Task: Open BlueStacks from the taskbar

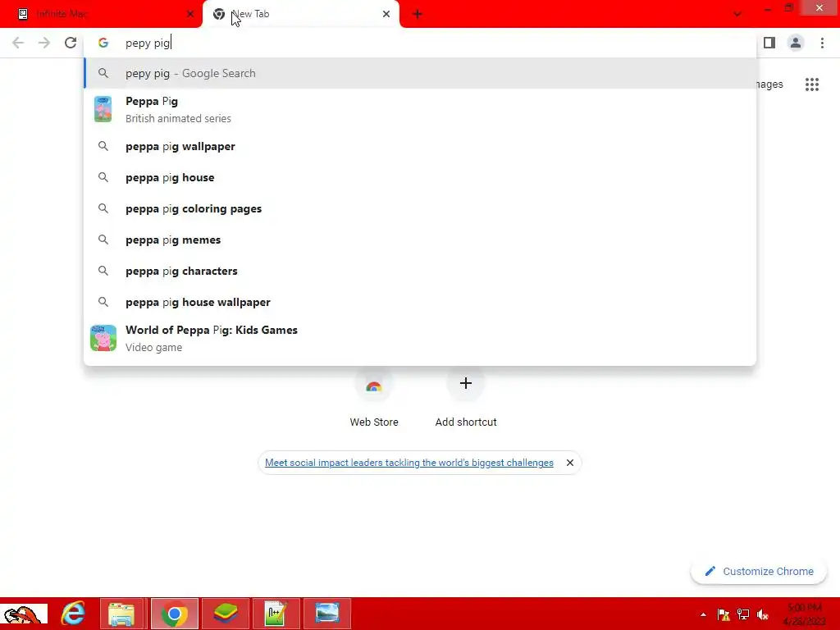Action: point(225,614)
